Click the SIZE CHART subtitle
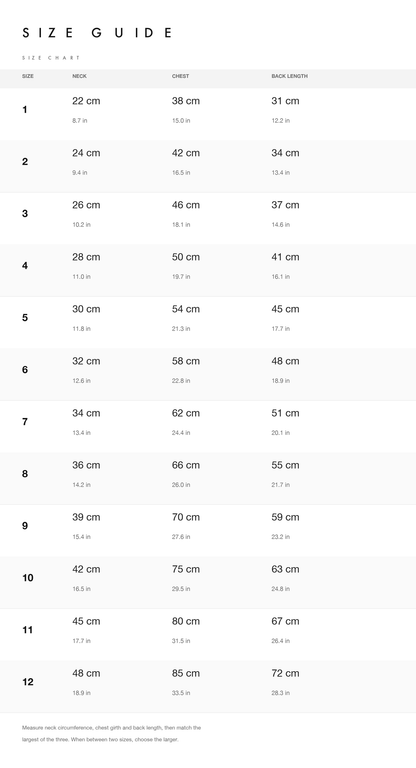 tap(50, 58)
